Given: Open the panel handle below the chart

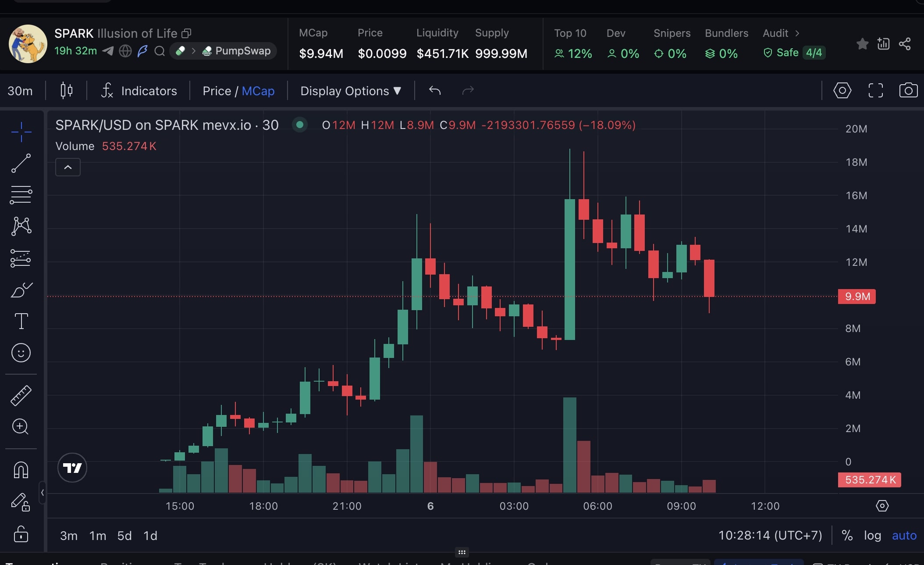Looking at the screenshot, I should click(462, 552).
